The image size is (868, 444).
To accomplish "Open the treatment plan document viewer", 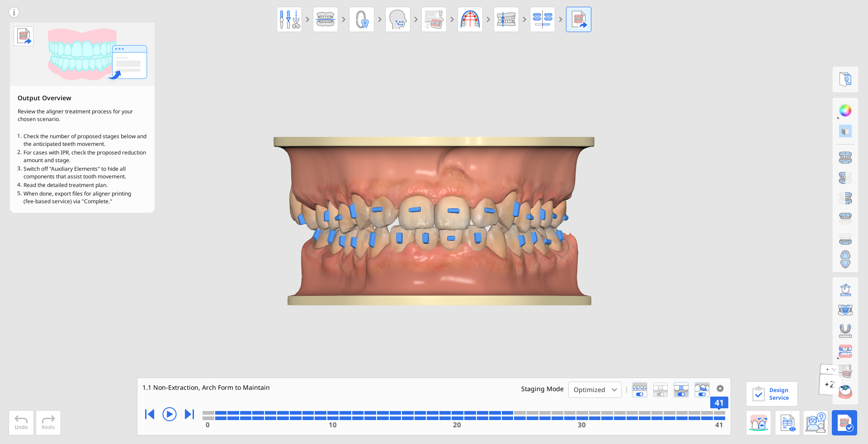I will [x=787, y=423].
